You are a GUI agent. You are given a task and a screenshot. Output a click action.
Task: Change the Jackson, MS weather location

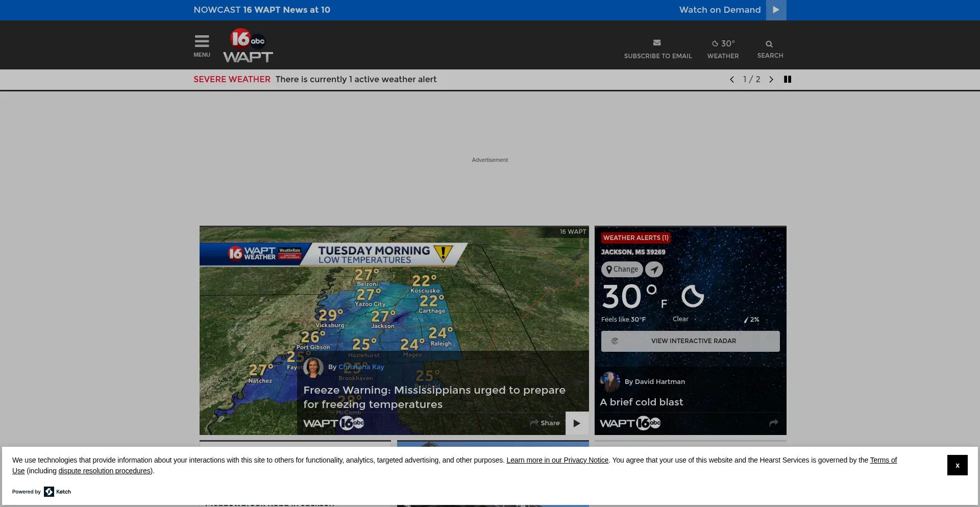click(x=622, y=270)
